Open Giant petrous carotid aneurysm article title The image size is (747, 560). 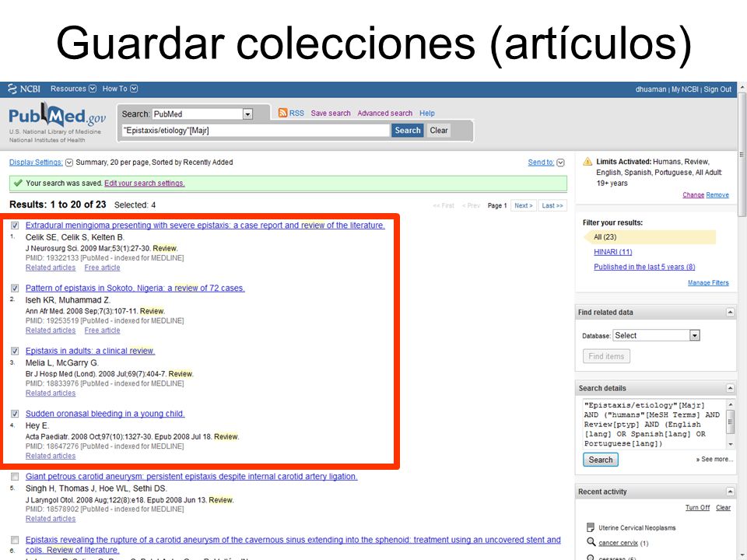[x=191, y=476]
